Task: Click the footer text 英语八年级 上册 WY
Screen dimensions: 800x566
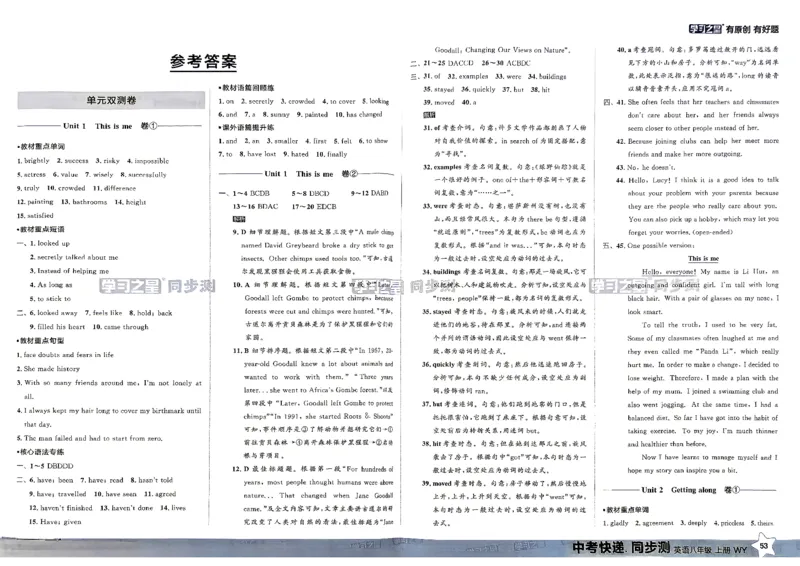Action: [710, 550]
